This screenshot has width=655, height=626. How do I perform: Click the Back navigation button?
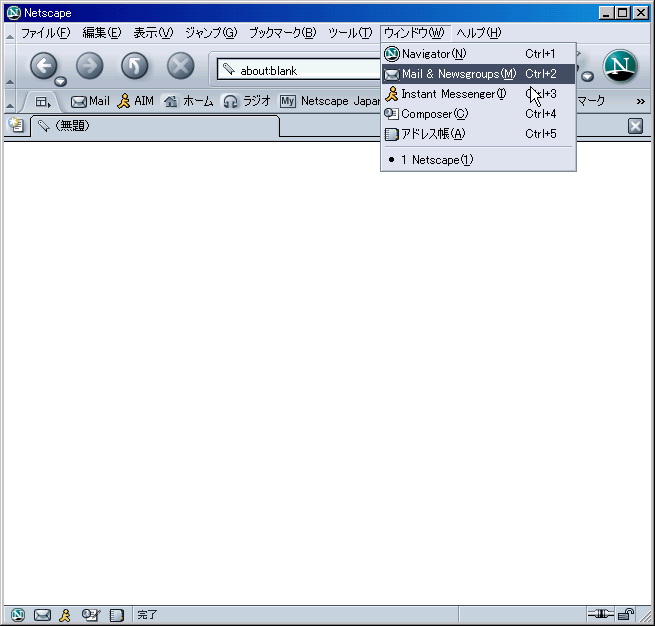pyautogui.click(x=43, y=67)
